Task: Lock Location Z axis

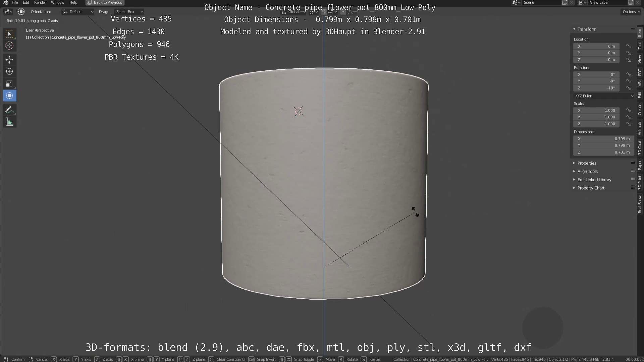Action: click(629, 60)
